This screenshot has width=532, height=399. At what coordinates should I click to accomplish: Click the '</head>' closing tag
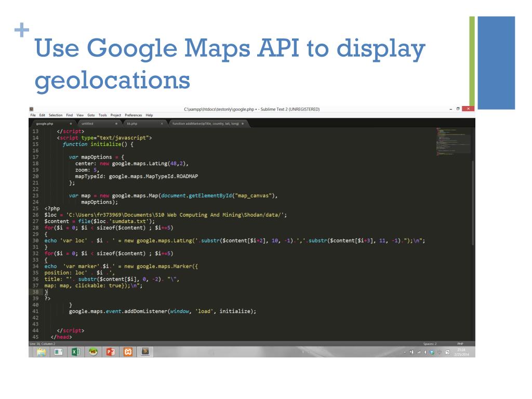tap(61, 337)
